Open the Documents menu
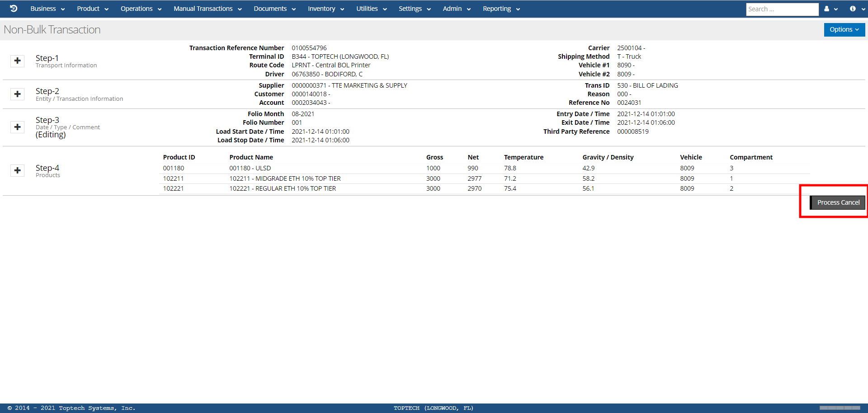 pos(274,9)
